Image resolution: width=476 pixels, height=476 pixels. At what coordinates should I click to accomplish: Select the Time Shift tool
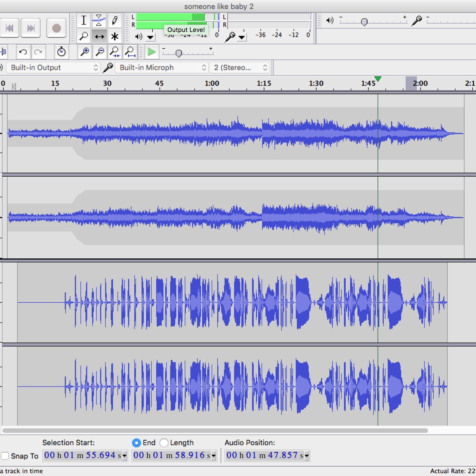99,36
